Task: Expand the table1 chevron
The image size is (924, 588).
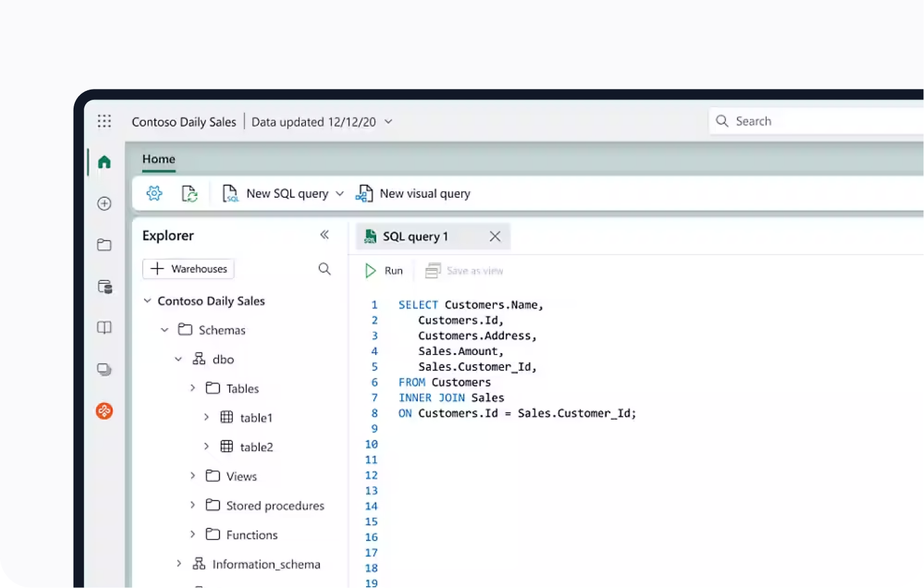Action: [x=206, y=417]
